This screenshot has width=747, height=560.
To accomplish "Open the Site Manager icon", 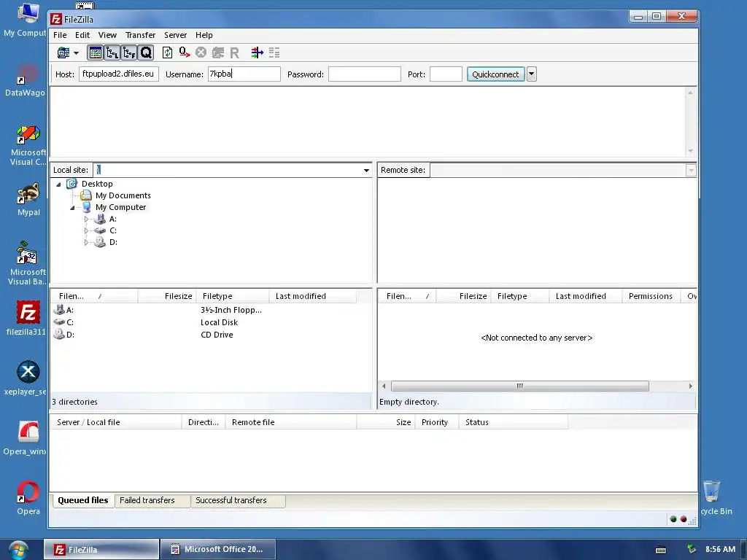I will tap(63, 52).
